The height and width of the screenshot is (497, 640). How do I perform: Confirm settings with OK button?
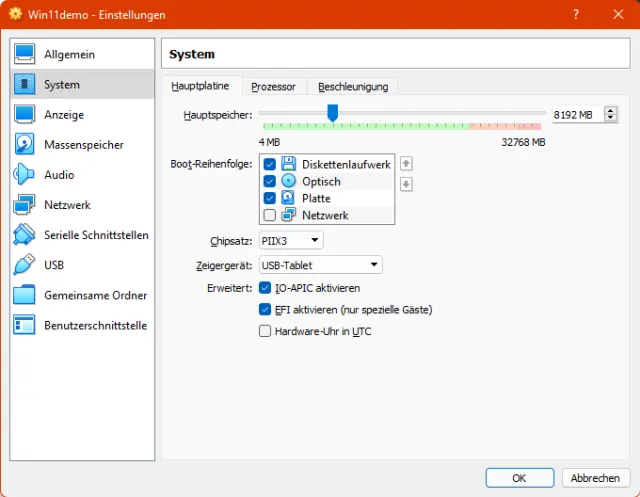click(x=519, y=478)
